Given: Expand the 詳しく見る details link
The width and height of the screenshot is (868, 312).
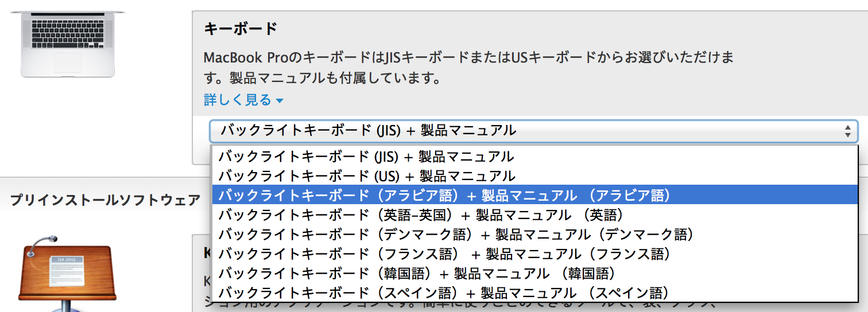Looking at the screenshot, I should click(x=244, y=100).
